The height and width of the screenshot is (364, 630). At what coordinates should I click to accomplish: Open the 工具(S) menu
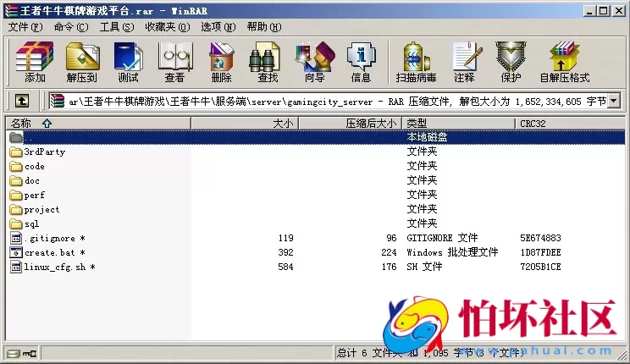117,27
